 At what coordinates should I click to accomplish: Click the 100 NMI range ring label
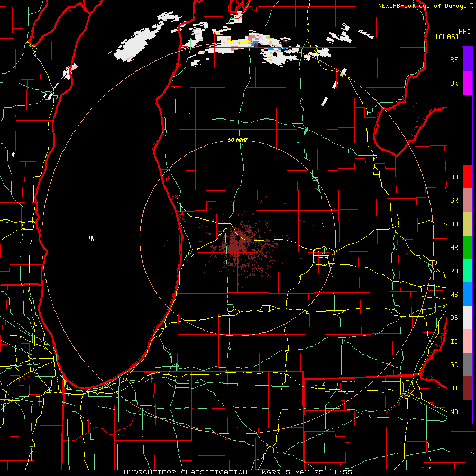pyautogui.click(x=237, y=42)
